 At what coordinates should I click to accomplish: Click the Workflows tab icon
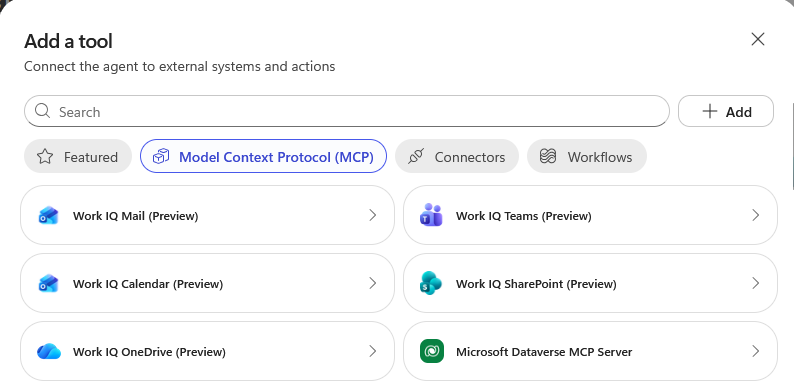point(548,157)
